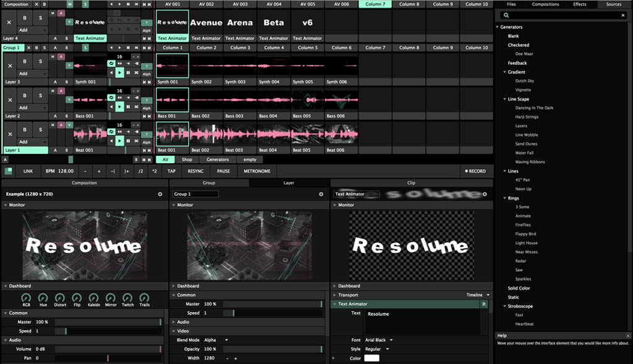Click the Trails dashboard knob
Screen dimensions: 633x364
(x=145, y=298)
